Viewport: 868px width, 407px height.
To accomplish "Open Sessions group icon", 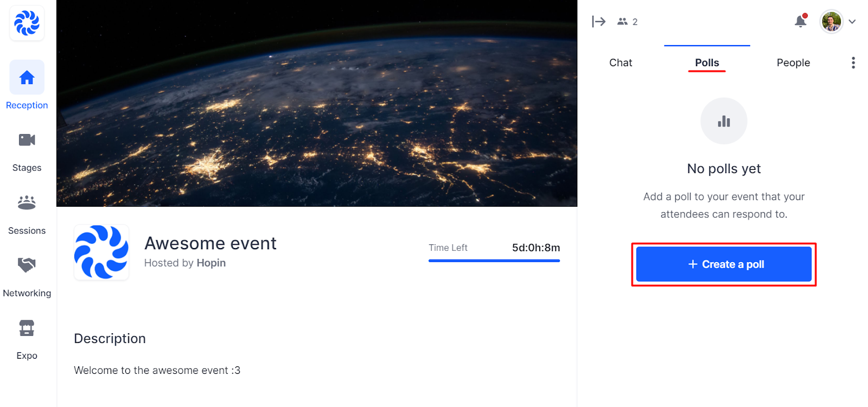I will [x=27, y=202].
